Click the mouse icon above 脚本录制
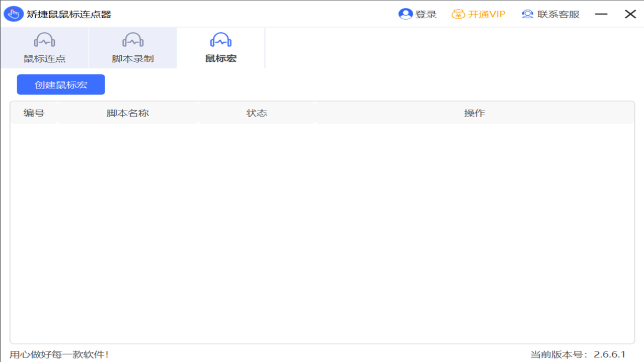This screenshot has width=644, height=362. click(x=132, y=39)
